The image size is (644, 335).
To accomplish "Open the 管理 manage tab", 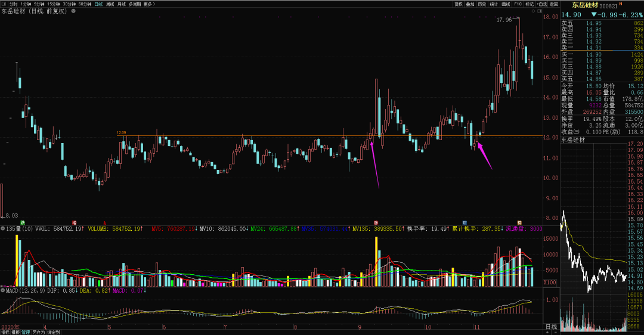I will (26, 332).
